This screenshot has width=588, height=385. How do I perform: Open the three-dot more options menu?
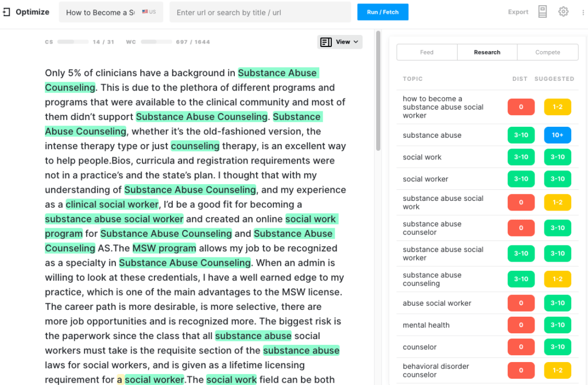(582, 12)
